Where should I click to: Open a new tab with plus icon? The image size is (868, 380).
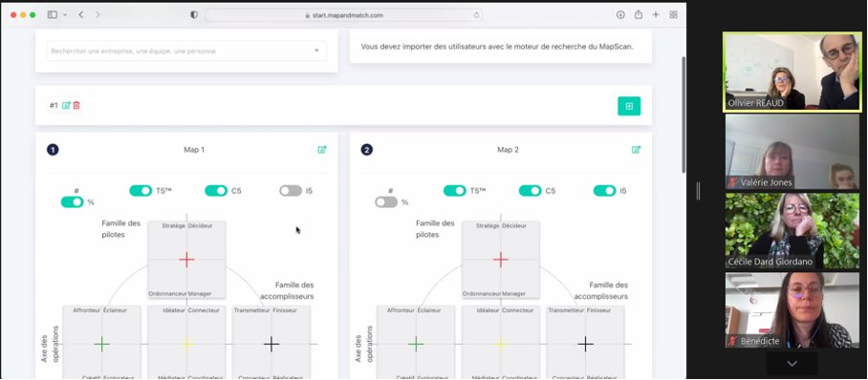coord(656,15)
